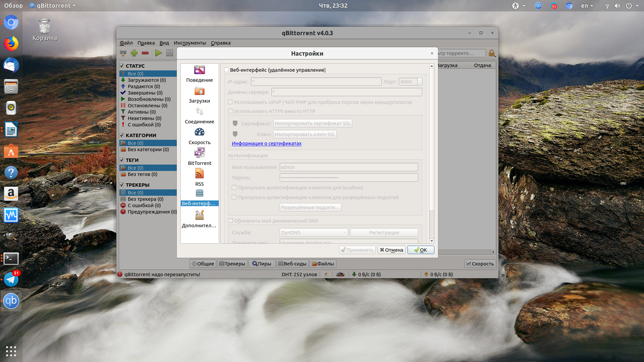Click the connection status flame icon

326,274
